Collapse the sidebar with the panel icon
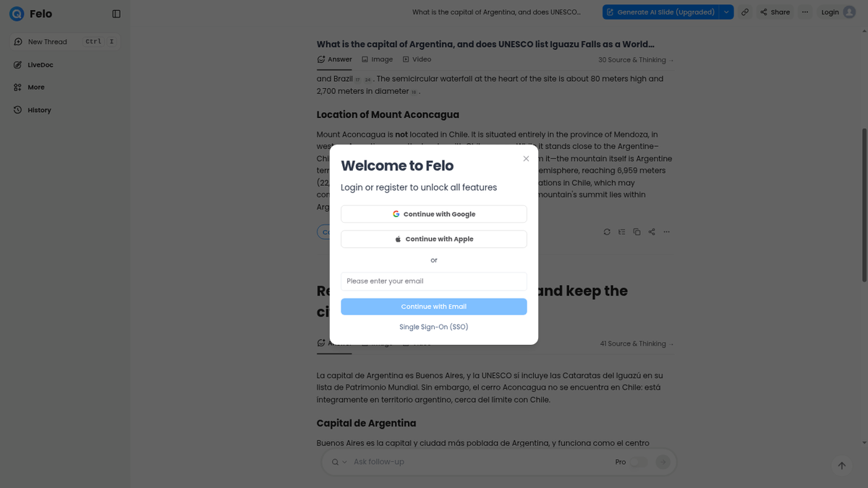 click(x=116, y=14)
